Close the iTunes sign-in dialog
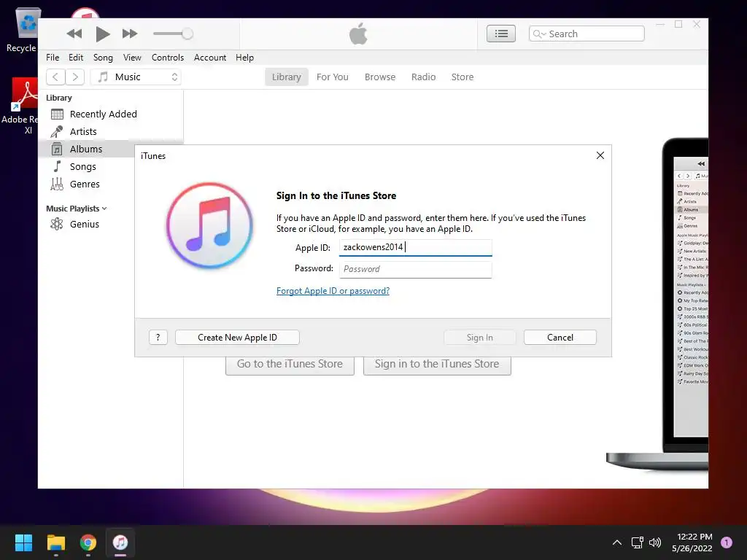Screen dimensions: 747x560 click(600, 155)
